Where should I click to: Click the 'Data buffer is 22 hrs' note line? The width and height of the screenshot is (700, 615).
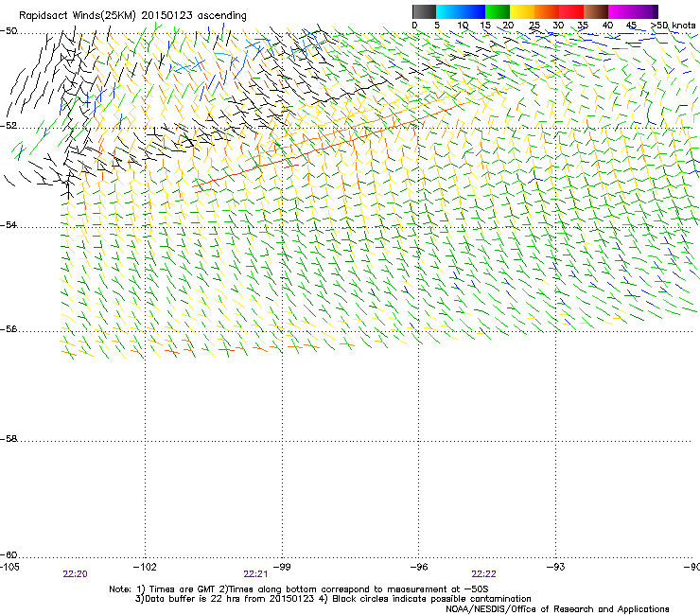(333, 599)
